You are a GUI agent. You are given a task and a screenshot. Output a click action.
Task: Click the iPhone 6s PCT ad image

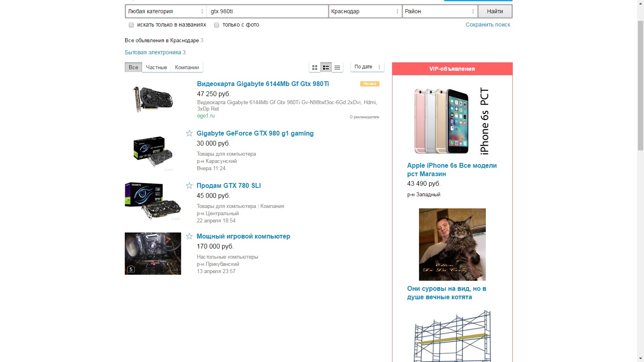click(452, 121)
